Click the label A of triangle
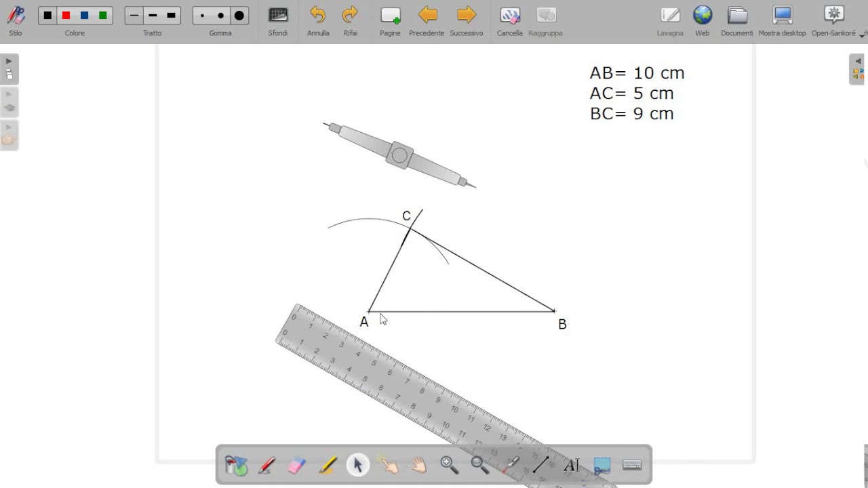The width and height of the screenshot is (868, 488). point(364,322)
